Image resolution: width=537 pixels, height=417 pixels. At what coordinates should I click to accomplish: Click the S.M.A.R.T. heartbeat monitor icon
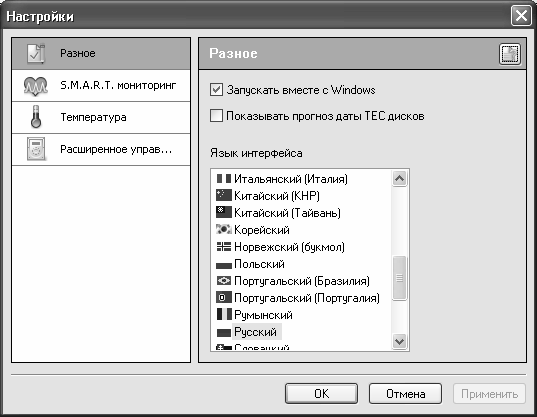[36, 86]
